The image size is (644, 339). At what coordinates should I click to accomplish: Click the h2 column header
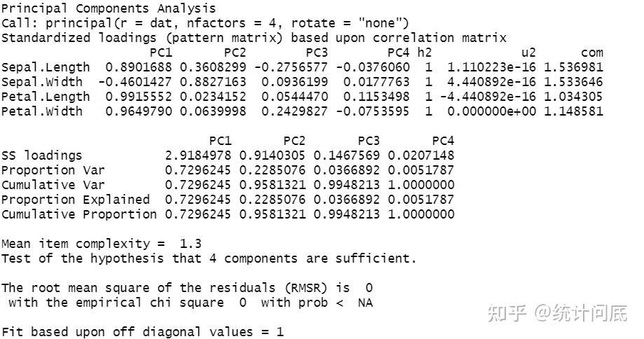click(424, 53)
